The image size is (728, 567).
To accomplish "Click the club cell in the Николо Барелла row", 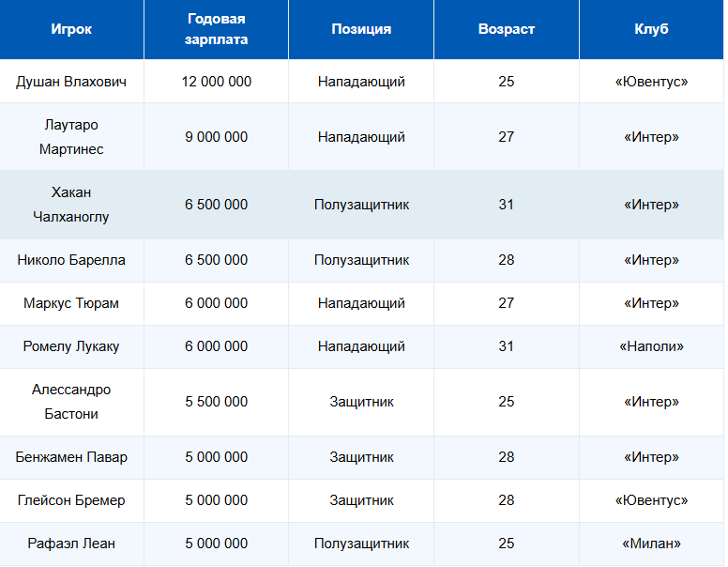I will (x=651, y=260).
